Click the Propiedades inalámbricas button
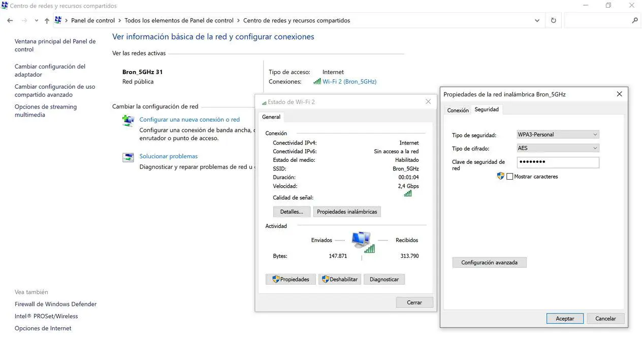Screen dimensions: 644x342 [347, 212]
